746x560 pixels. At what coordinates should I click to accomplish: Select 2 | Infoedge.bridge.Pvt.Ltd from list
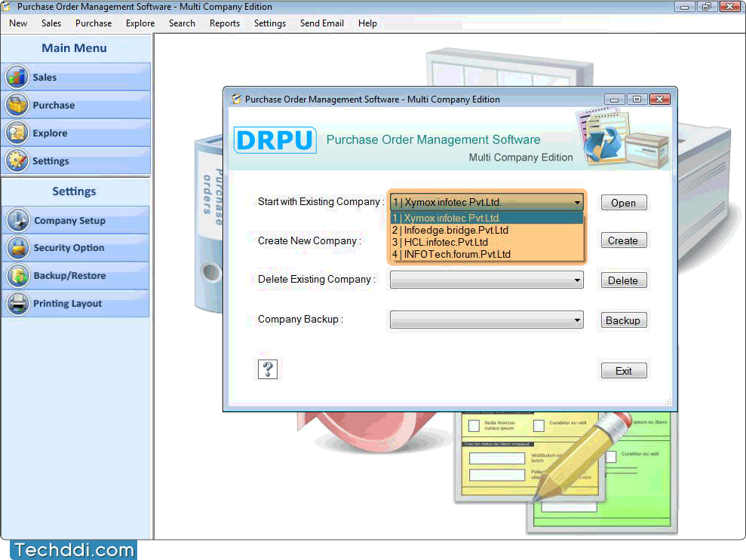pos(487,230)
